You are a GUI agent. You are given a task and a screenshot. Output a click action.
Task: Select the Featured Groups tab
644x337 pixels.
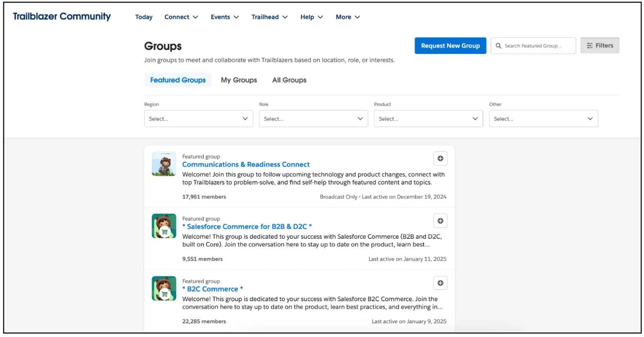click(x=178, y=80)
